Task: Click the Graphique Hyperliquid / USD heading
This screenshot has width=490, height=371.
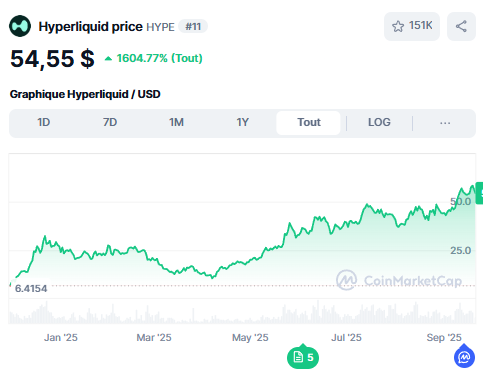Action: point(85,94)
